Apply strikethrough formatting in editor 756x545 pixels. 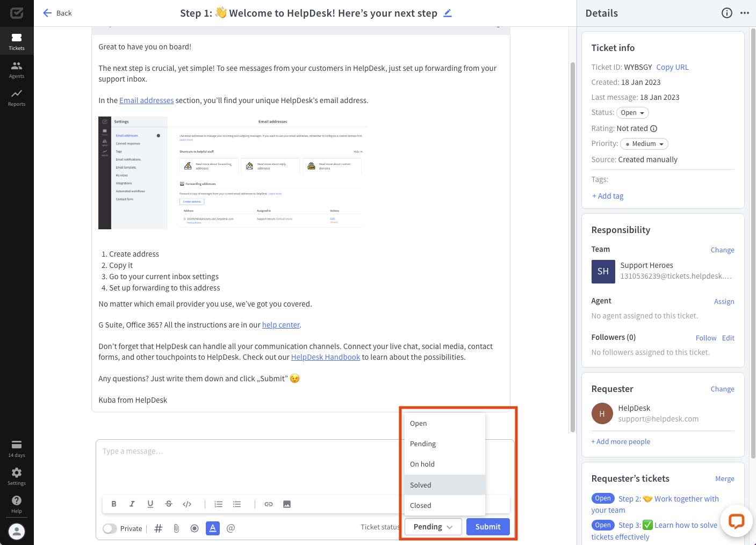169,504
